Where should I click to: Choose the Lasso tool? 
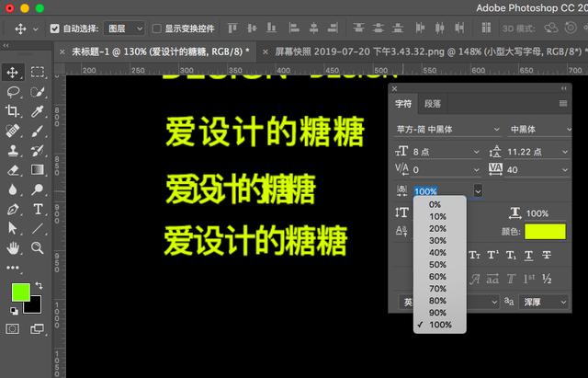pyautogui.click(x=13, y=92)
